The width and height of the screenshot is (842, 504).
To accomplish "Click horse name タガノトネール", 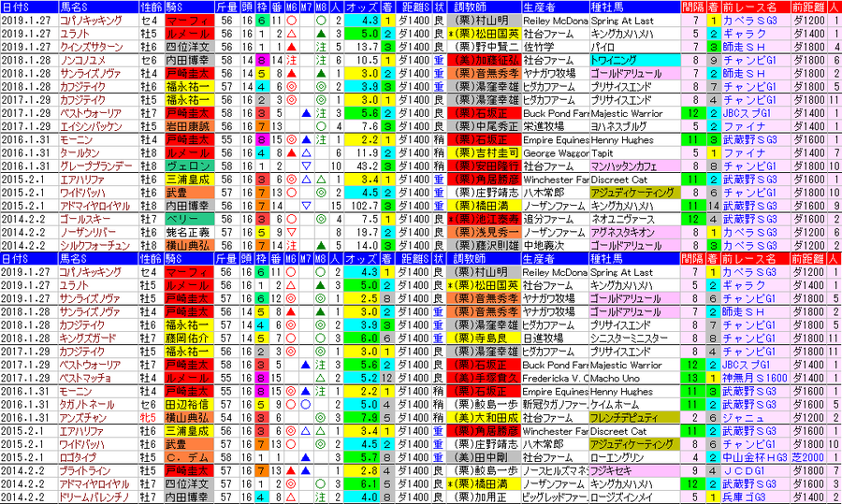I will pyautogui.click(x=87, y=405).
